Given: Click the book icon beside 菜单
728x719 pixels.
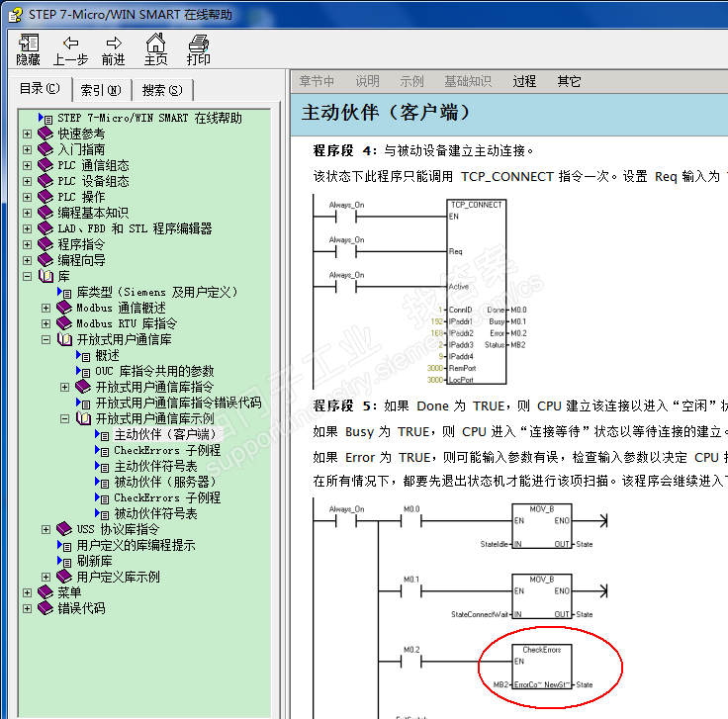Looking at the screenshot, I should point(45,592).
